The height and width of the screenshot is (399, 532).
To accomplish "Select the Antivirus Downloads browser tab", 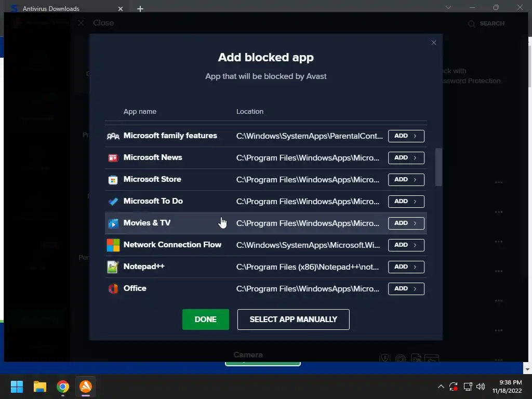I will point(66,8).
